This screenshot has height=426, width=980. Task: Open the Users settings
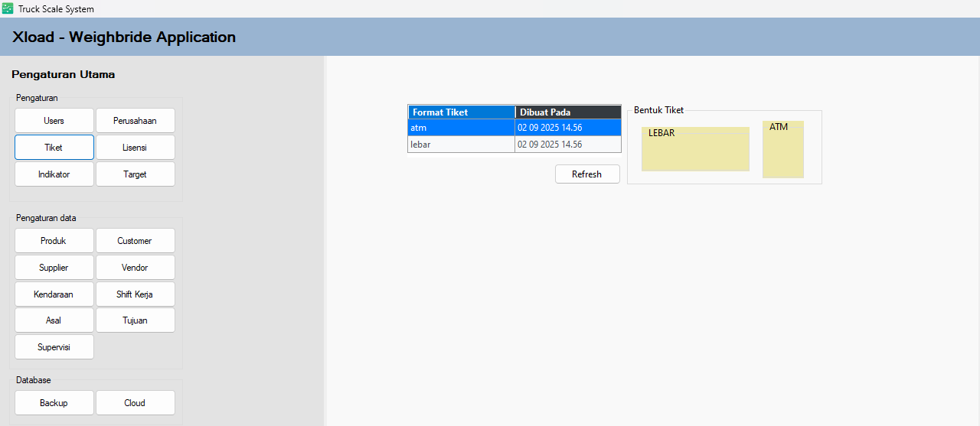[x=54, y=121]
